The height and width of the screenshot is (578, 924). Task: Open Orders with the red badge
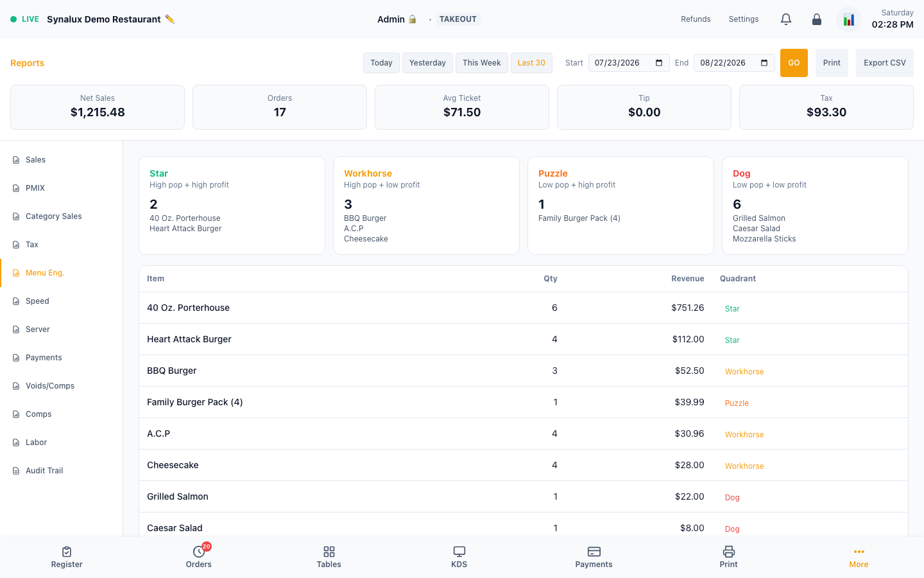199,557
